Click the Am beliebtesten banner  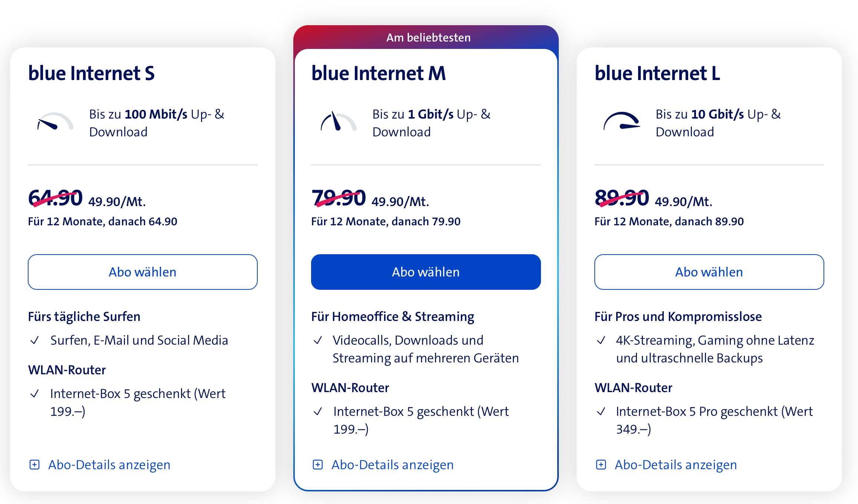pos(428,37)
